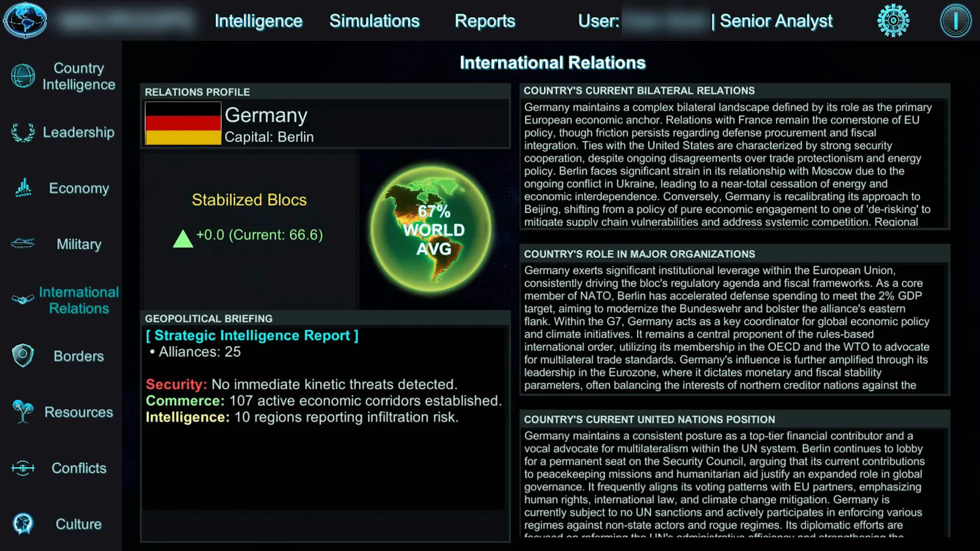Click the 67% World Avg globe

(431, 228)
